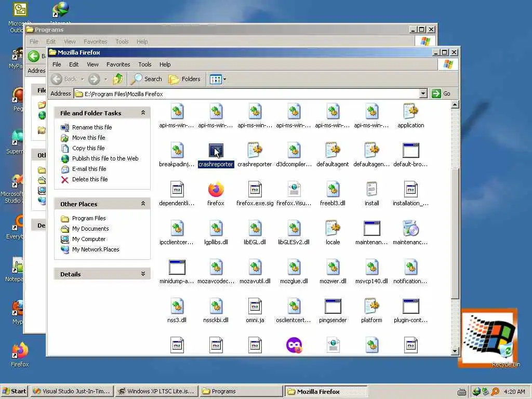
Task: Select the freebl3.dll file icon
Action: point(333,189)
